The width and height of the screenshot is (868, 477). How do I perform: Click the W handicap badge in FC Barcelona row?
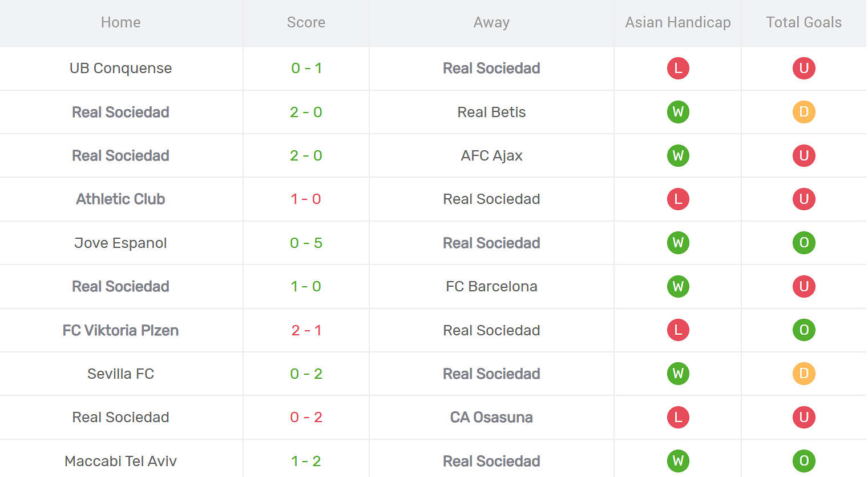point(678,286)
